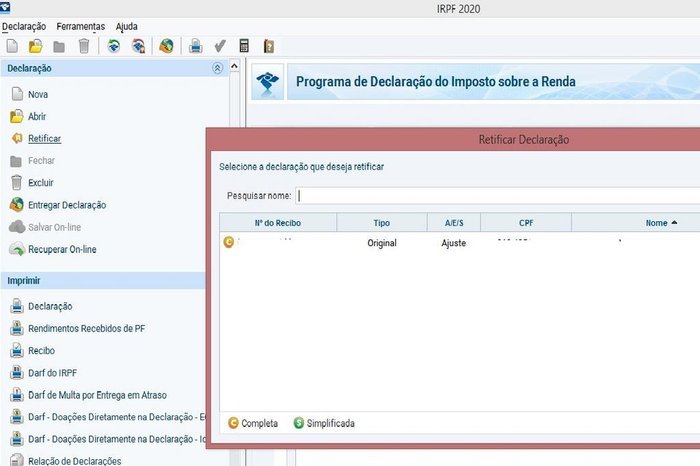Click the help book toolbar icon
The width and height of the screenshot is (700, 466).
point(268,46)
